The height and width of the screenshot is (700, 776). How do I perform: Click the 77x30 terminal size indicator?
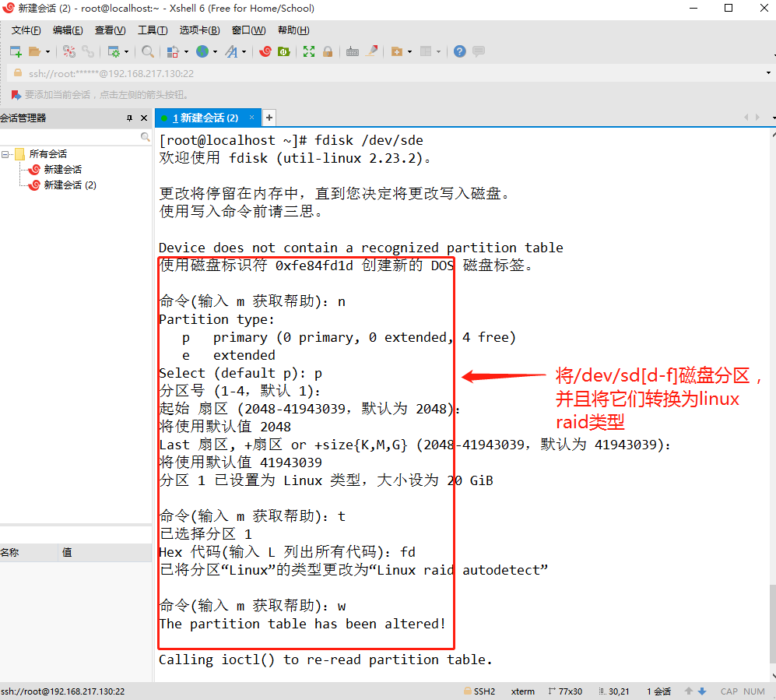click(x=565, y=691)
